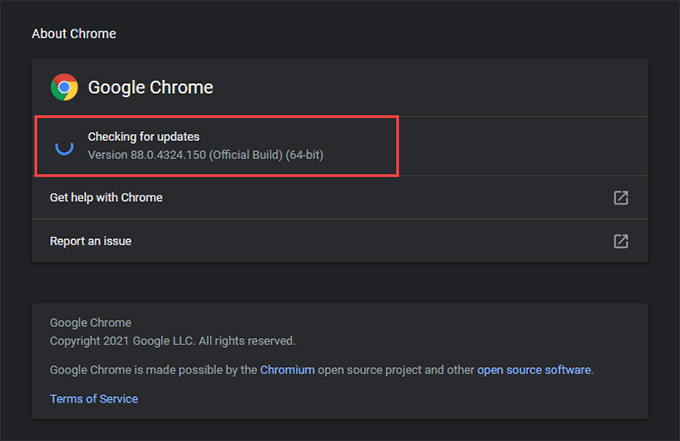The image size is (680, 441).
Task: Click external link icon beside Get help
Action: click(621, 198)
